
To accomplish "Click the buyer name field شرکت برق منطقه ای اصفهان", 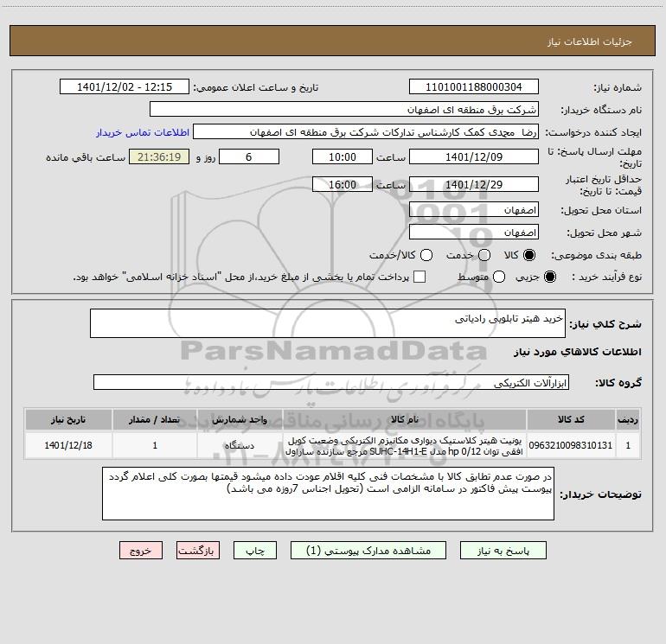I will (344, 110).
